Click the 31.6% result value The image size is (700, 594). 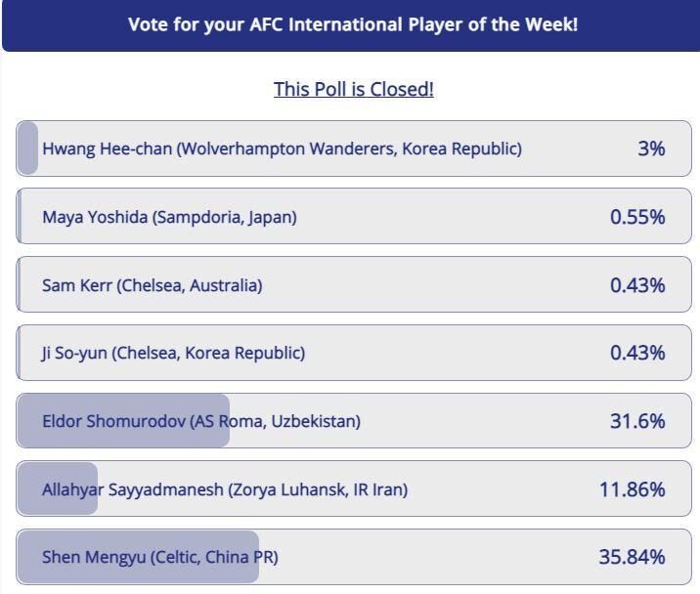[x=637, y=421]
